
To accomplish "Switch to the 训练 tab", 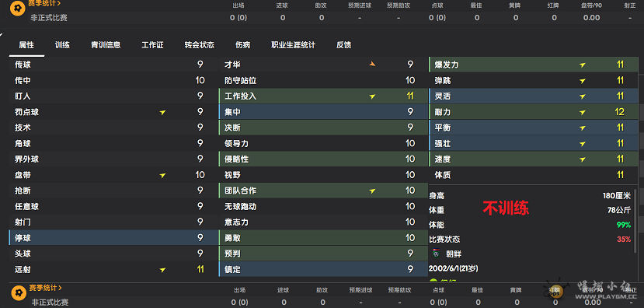I will click(62, 45).
